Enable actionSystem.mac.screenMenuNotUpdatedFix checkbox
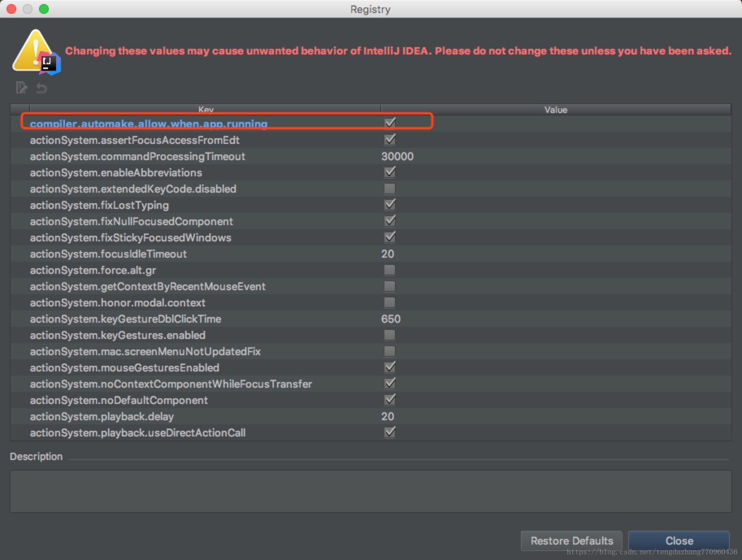This screenshot has height=560, width=742. tap(390, 351)
